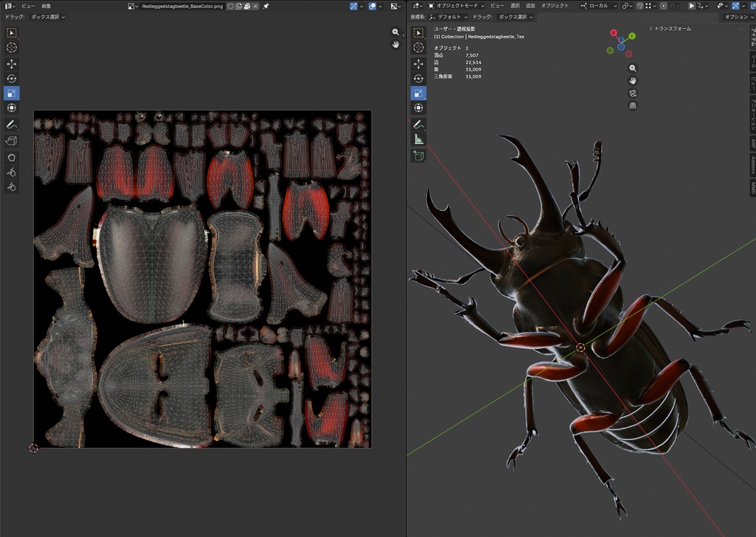
Task: Toggle proportional editing in the 3D viewport header
Action: pos(664,6)
